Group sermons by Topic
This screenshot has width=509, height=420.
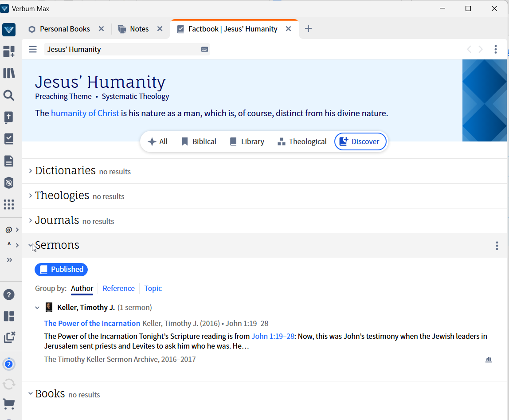click(153, 288)
